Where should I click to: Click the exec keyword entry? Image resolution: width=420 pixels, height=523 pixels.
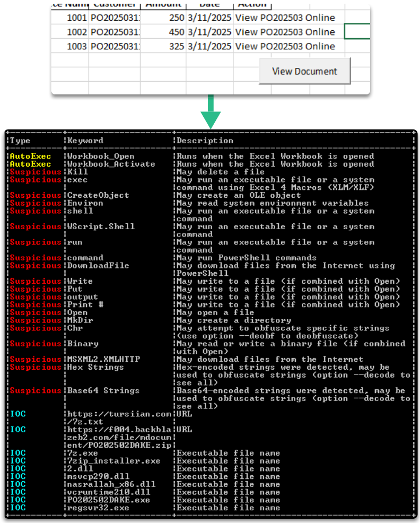click(x=77, y=180)
